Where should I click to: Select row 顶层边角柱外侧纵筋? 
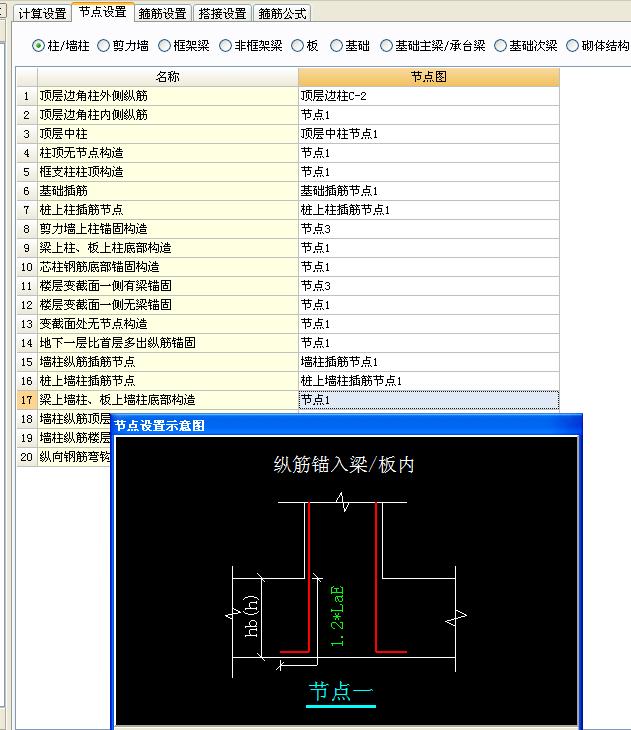[168, 96]
